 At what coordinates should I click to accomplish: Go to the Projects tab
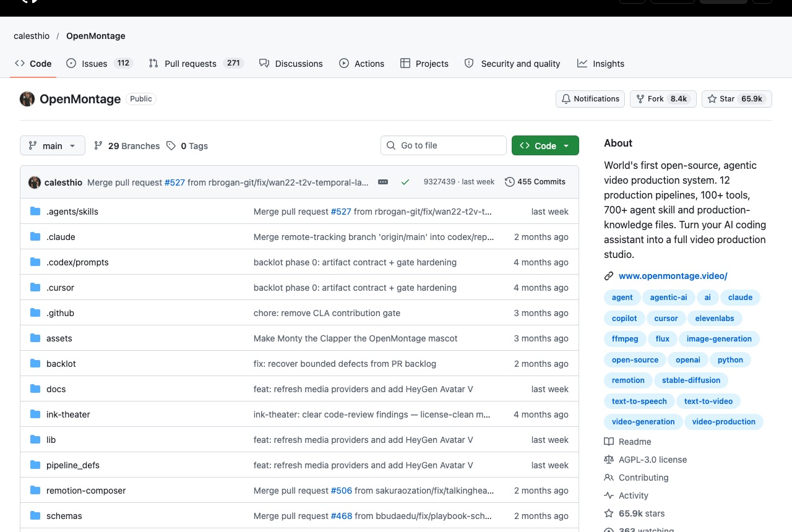[x=424, y=64]
